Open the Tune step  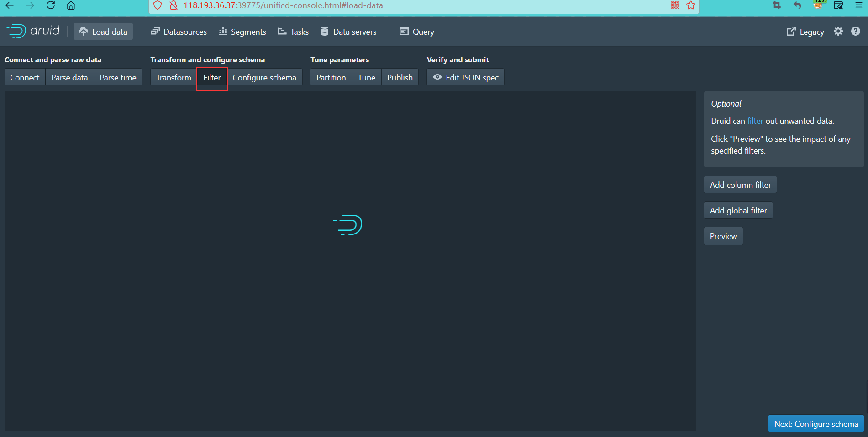tap(367, 77)
